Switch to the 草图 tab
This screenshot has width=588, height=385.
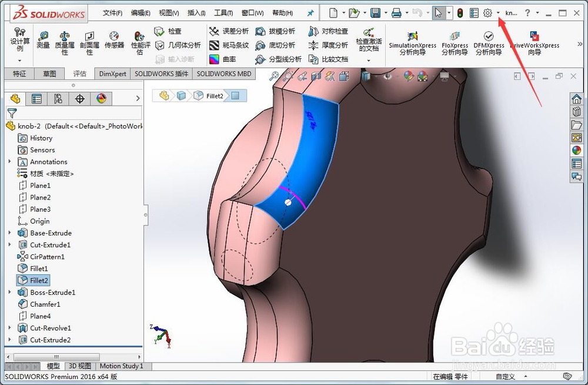click(49, 74)
